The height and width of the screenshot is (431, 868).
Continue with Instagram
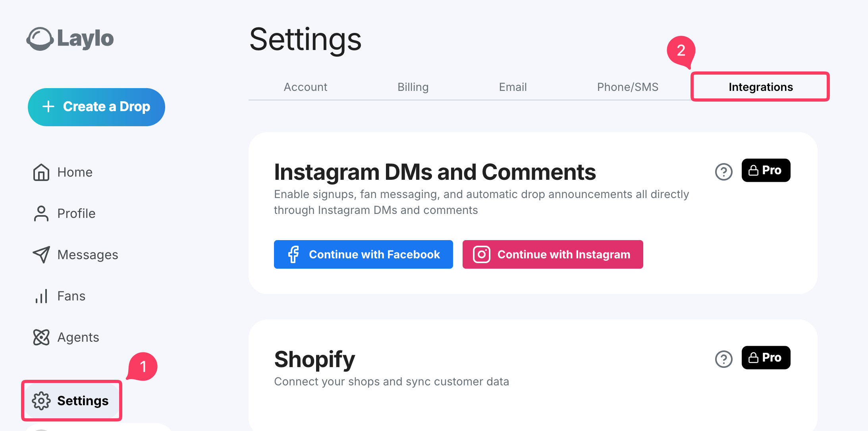point(553,254)
